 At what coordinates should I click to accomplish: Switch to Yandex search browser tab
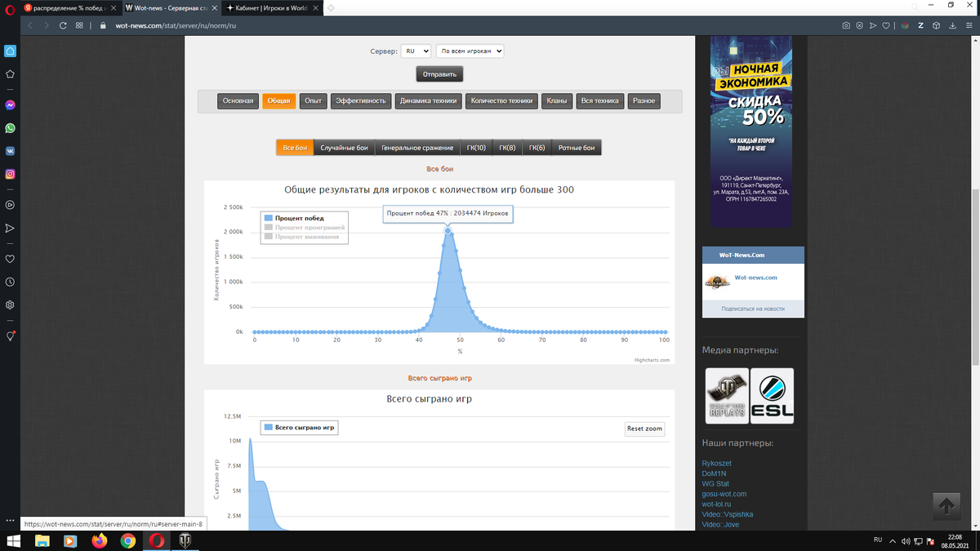[x=69, y=7]
